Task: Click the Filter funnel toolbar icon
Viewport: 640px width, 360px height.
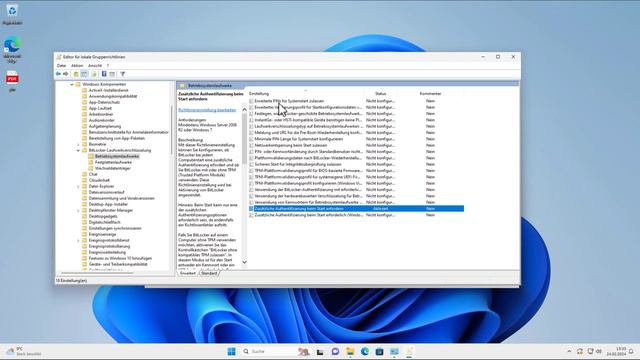Action: tap(122, 74)
